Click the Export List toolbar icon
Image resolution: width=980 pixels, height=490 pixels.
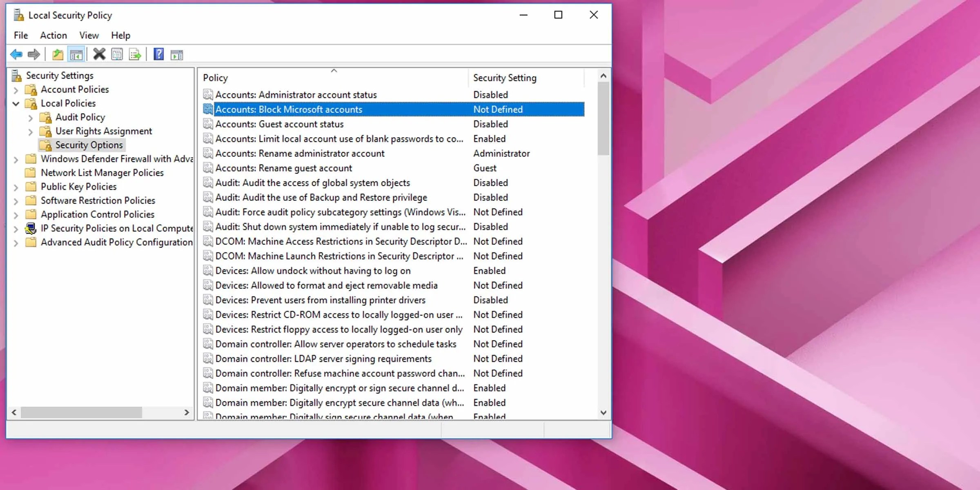135,54
